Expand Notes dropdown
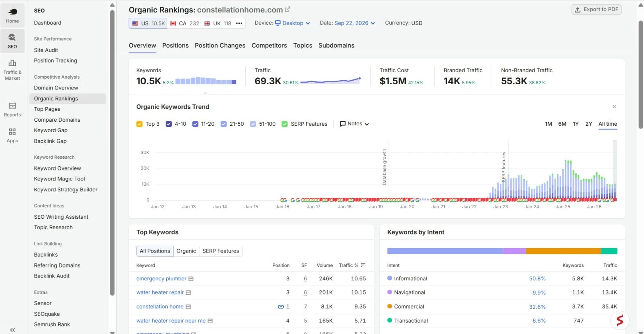Image resolution: width=644 pixels, height=334 pixels. (x=354, y=124)
